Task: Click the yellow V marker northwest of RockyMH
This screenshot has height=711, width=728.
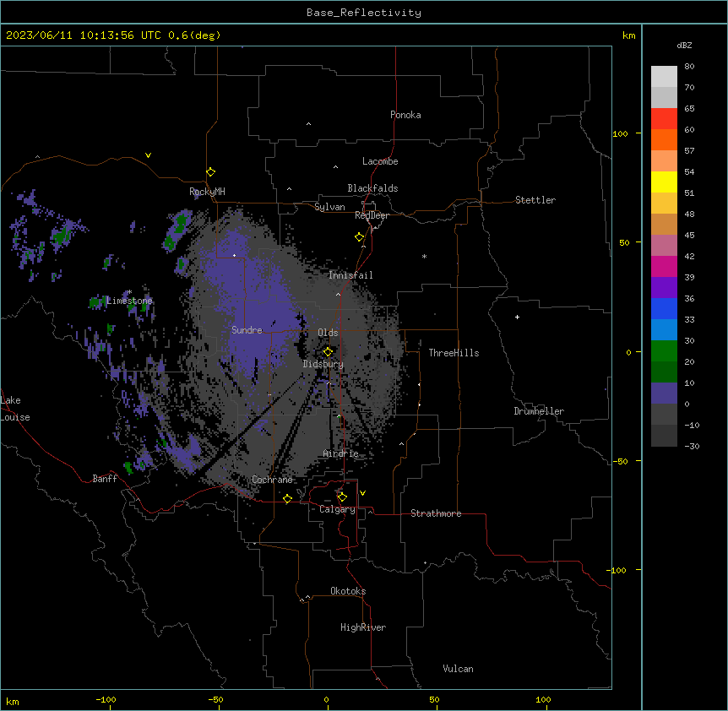Action: [x=148, y=155]
